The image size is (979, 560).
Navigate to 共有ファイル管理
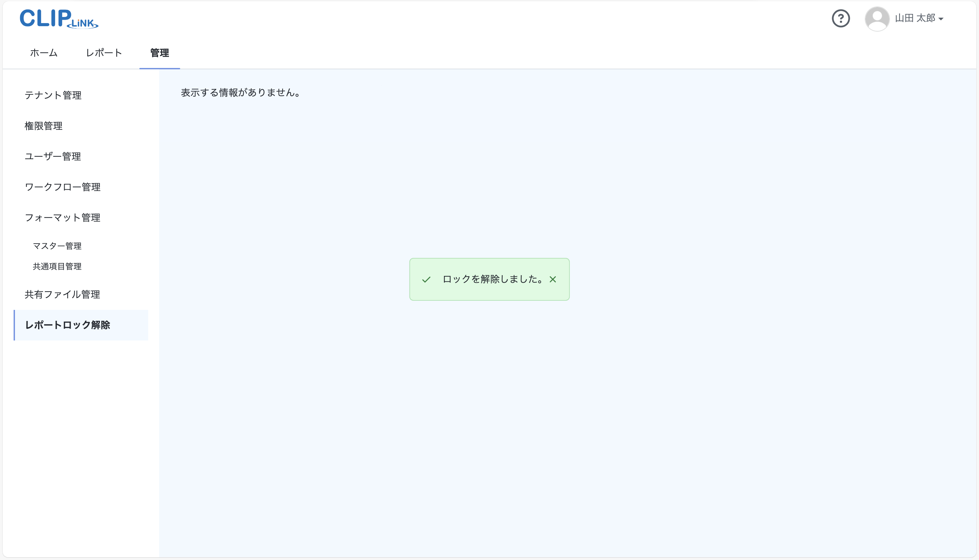click(62, 295)
